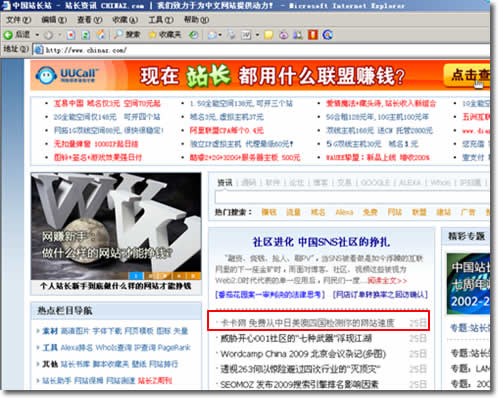Click the red square toolbar icon
The image size is (498, 398).
313,35
